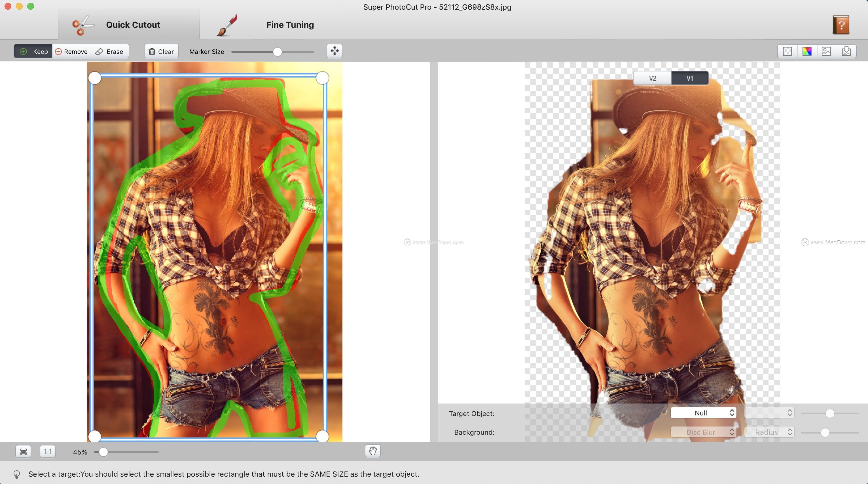This screenshot has height=484, width=868.
Task: Click the Keep marker tool
Action: coord(33,51)
